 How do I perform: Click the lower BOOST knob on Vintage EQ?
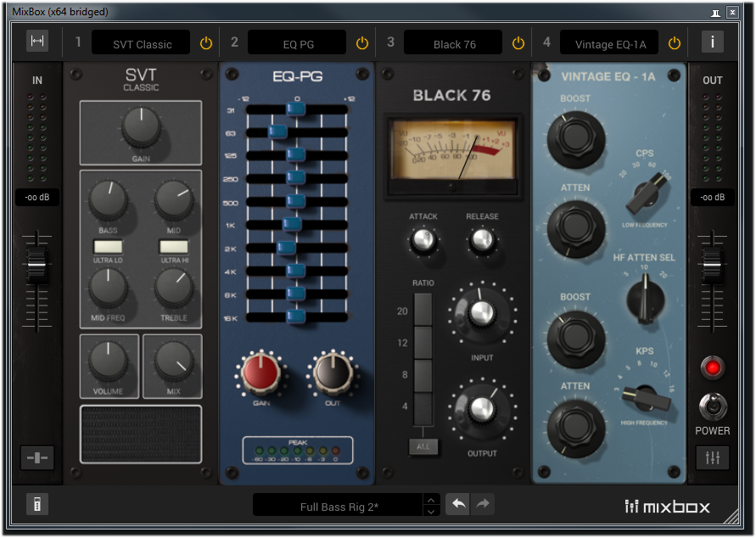[575, 339]
